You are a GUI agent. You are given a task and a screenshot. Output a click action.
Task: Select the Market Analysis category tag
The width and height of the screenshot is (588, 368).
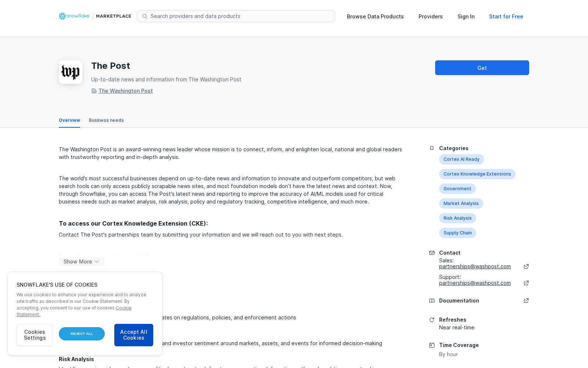461,204
